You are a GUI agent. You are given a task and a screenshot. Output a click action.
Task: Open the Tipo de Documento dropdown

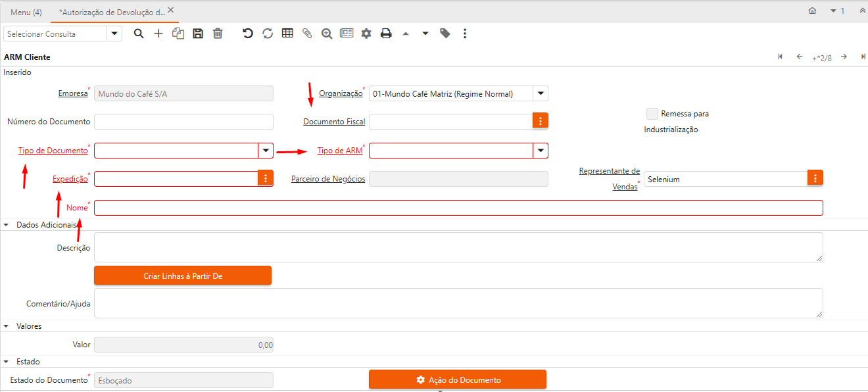point(266,151)
